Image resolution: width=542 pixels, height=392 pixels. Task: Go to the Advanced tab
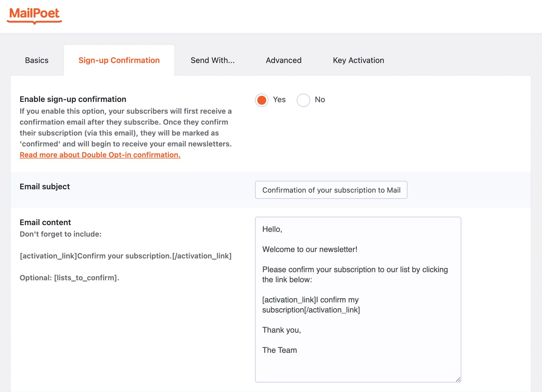(x=284, y=60)
